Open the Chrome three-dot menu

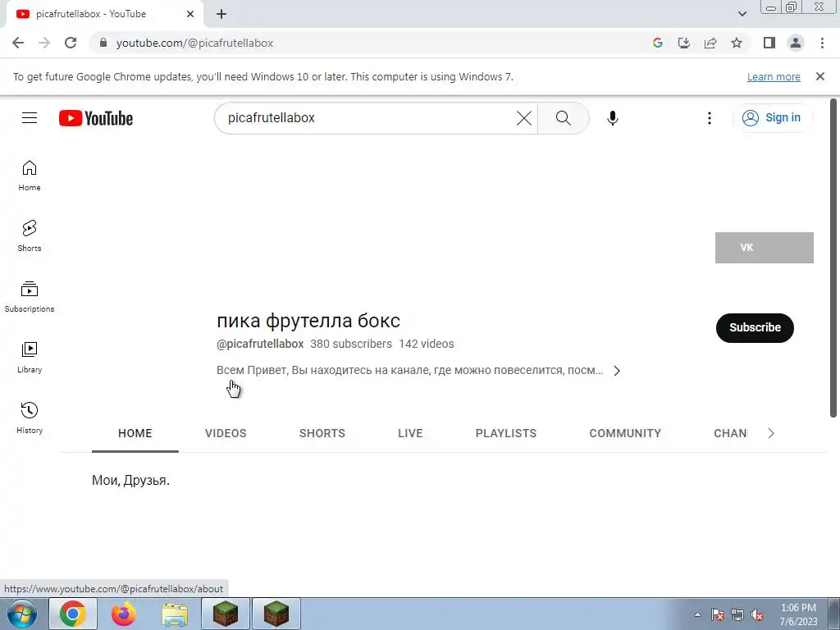click(x=822, y=43)
